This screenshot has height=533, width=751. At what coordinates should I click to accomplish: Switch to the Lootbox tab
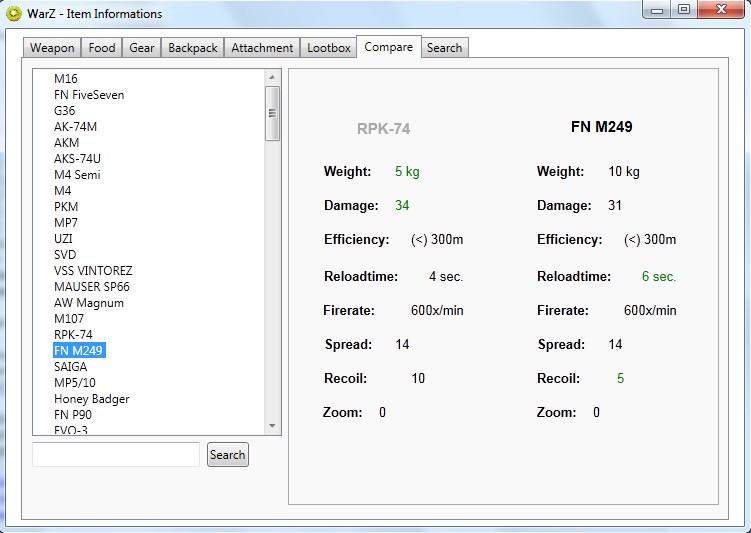pos(329,48)
